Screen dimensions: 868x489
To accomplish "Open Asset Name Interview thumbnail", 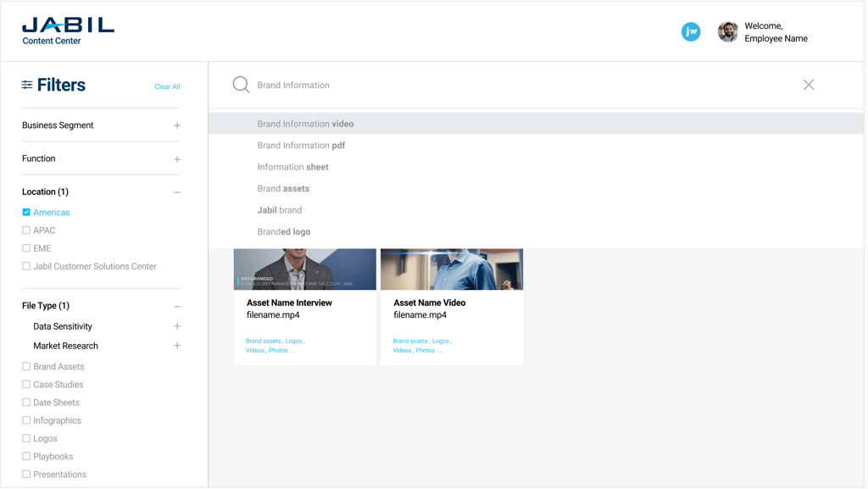I will 305,269.
